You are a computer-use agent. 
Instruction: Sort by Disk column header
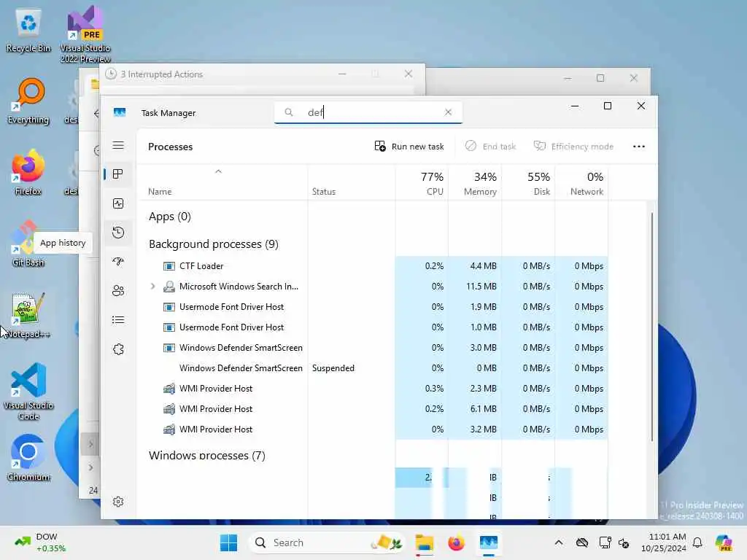528,184
